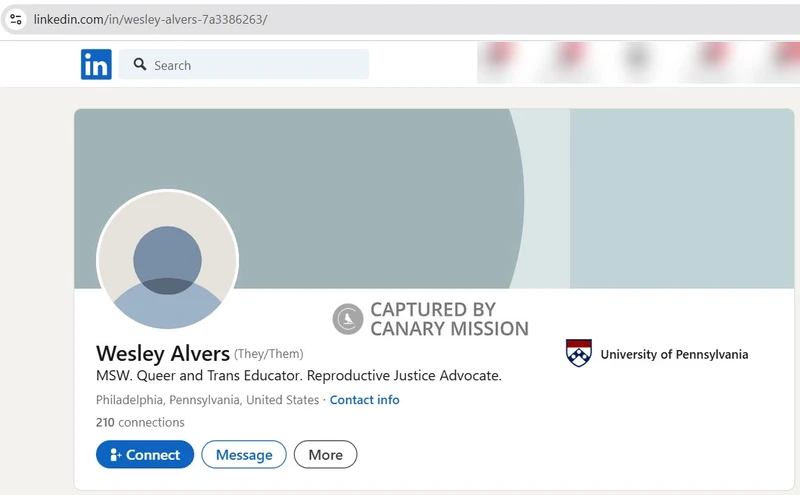Connect with Wesley Alvers
Screen dimensions: 800x495
click(x=145, y=454)
